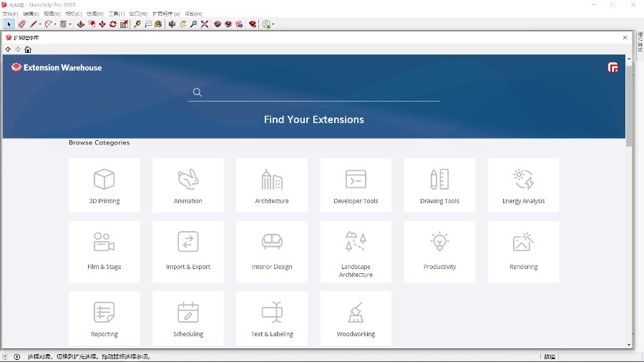Activate the Push/Pull tool

80,24
